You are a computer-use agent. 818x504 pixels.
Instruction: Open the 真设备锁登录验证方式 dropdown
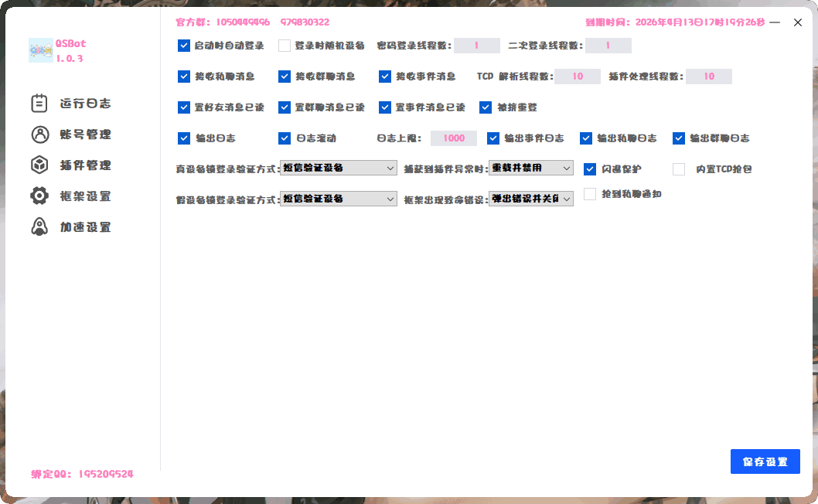pyautogui.click(x=339, y=168)
